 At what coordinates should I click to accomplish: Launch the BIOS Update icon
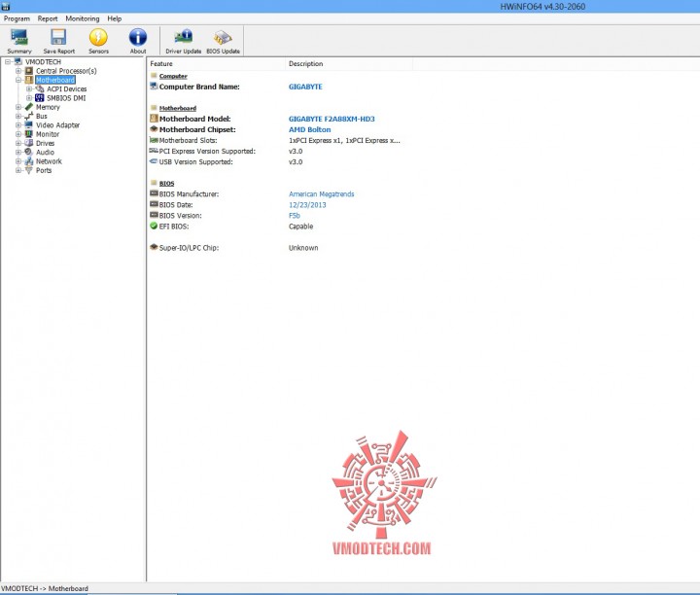[223, 38]
